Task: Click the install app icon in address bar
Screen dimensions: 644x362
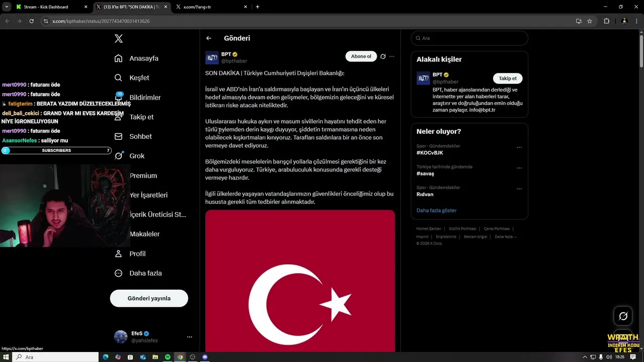Action: [x=579, y=21]
